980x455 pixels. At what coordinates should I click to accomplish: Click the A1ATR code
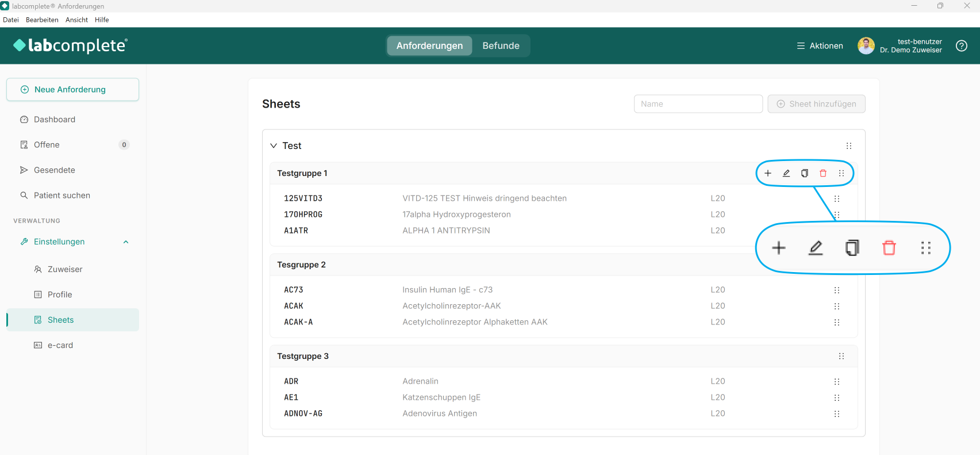tap(296, 231)
